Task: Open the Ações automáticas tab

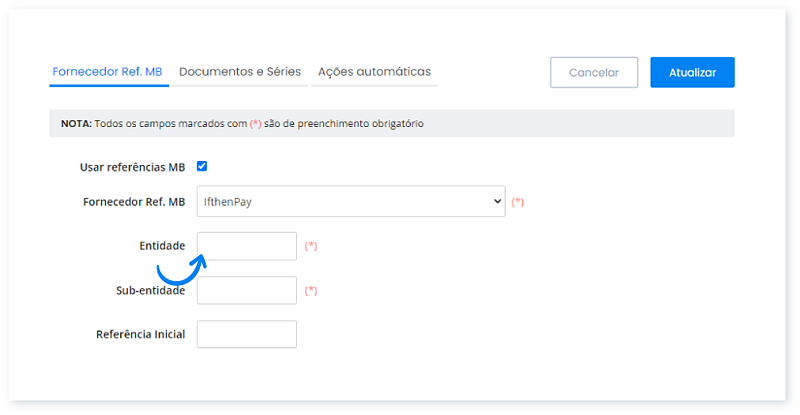Action: 374,72
